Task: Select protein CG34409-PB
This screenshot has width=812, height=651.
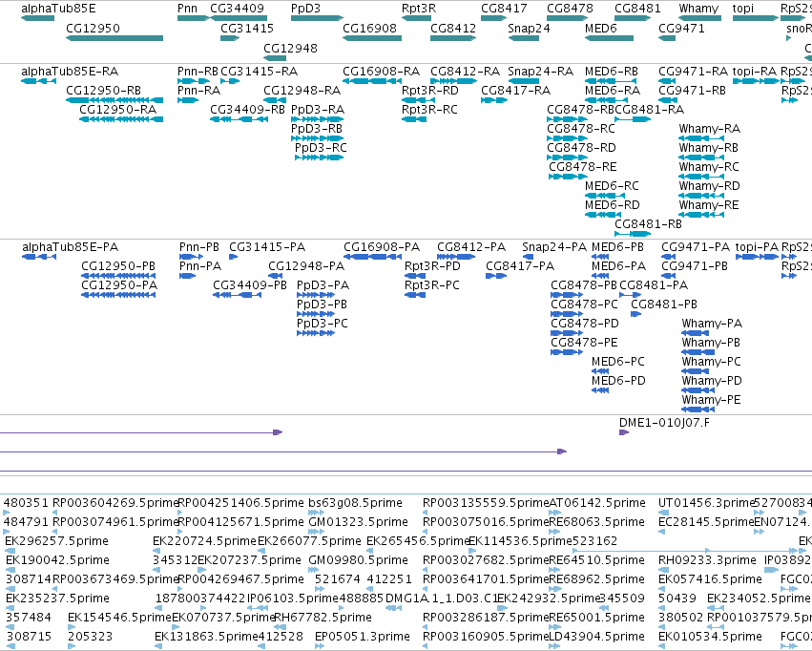Action: pos(250,285)
